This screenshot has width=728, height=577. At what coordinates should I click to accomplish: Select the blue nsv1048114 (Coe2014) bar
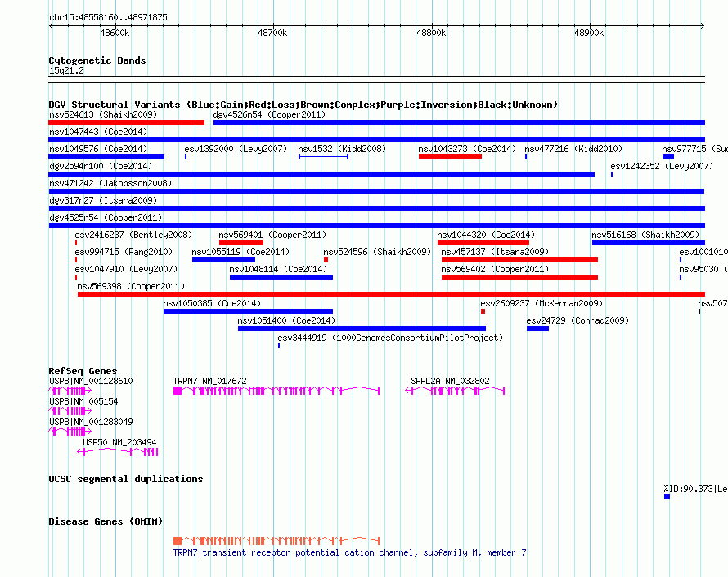tap(281, 277)
